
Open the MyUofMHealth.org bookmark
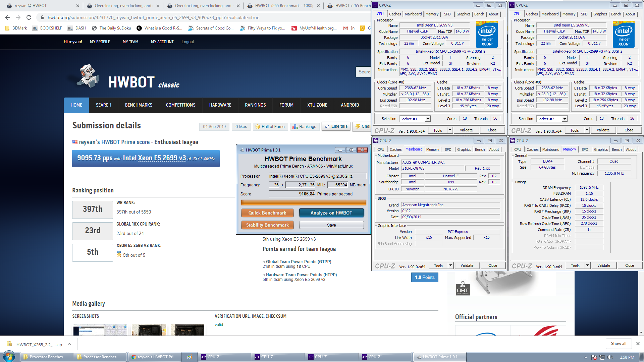click(x=314, y=28)
